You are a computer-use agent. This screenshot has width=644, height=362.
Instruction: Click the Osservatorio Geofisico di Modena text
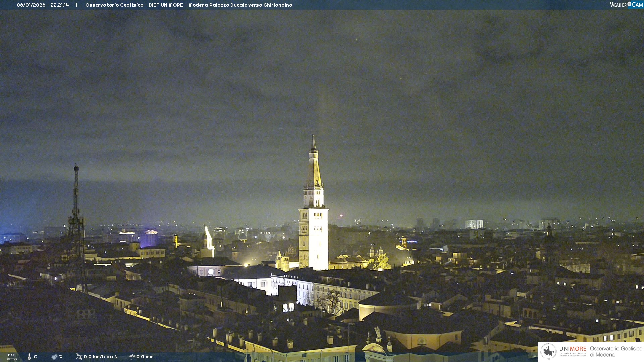(616, 351)
